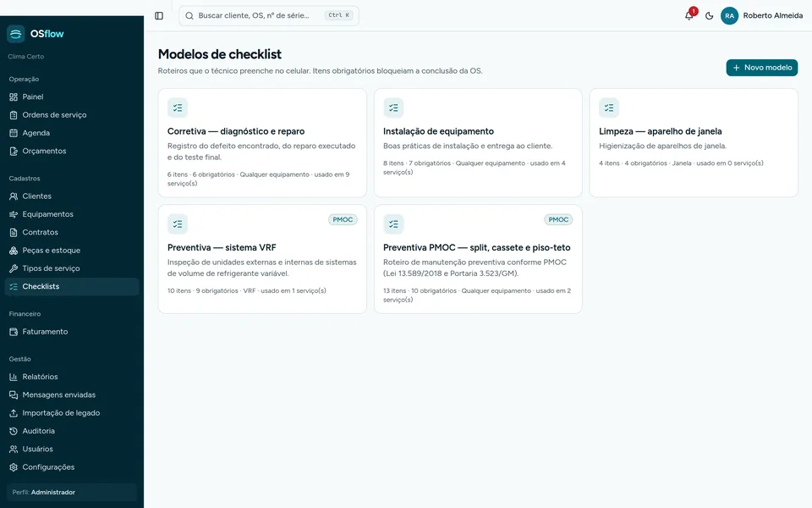
Task: Click the Checklists list icon in sidebar
Action: [x=14, y=287]
